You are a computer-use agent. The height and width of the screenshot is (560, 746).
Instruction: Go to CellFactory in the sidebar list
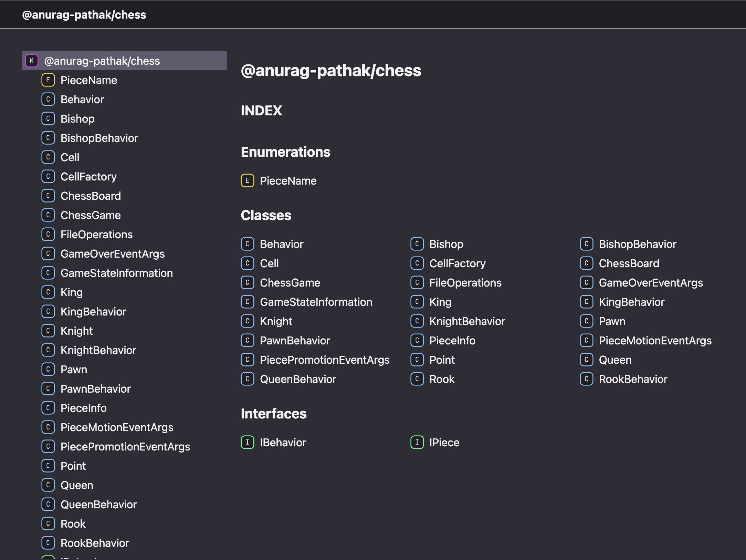(88, 177)
